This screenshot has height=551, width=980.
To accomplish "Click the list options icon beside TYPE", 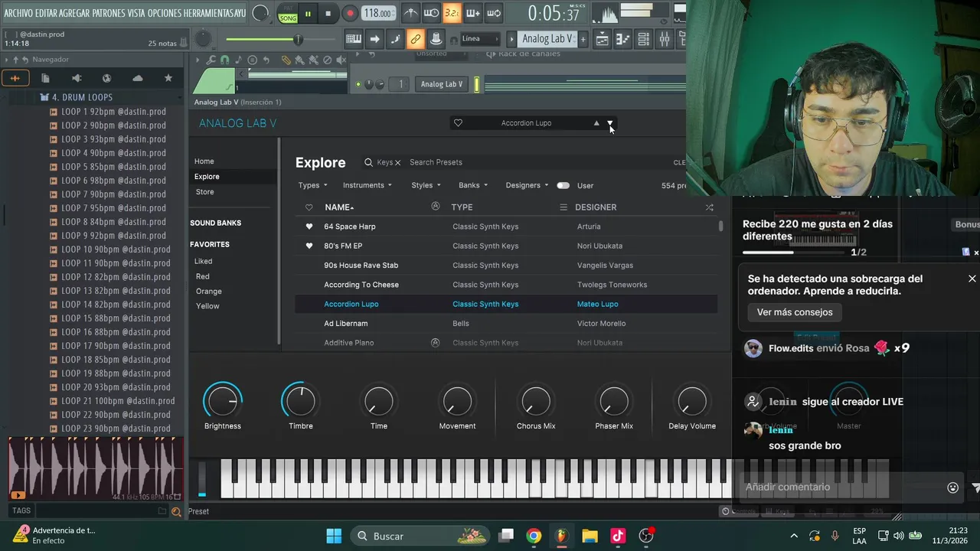I will point(563,207).
